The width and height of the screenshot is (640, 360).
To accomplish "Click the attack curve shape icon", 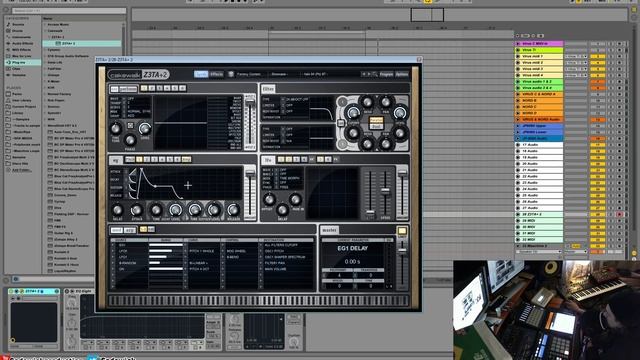I will point(132,172).
